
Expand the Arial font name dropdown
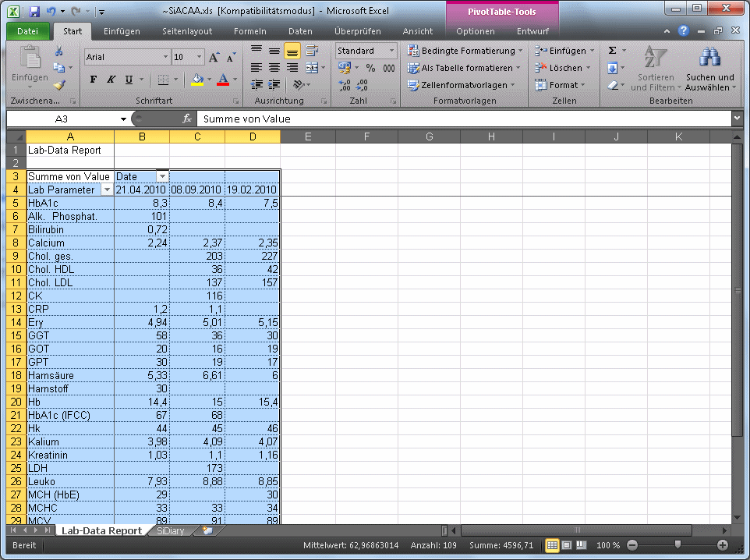tap(165, 58)
